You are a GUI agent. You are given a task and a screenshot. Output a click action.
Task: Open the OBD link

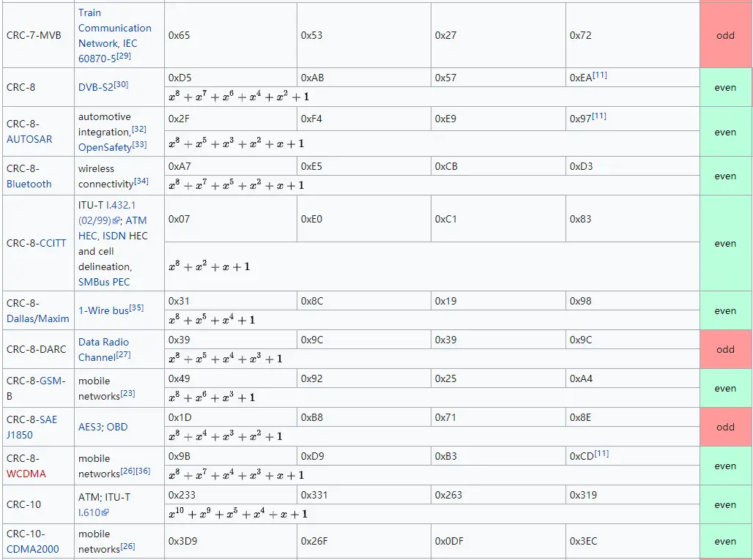pyautogui.click(x=117, y=427)
